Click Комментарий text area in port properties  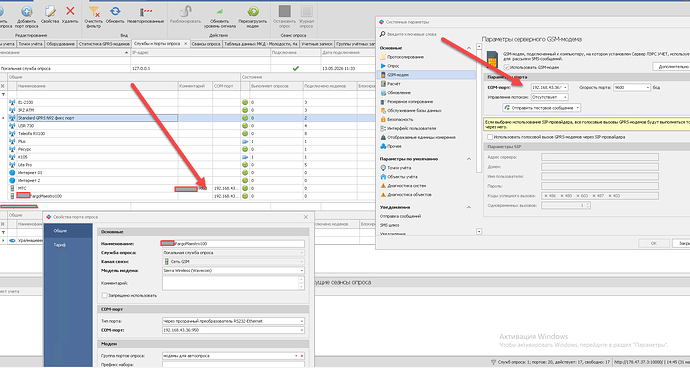(230, 283)
